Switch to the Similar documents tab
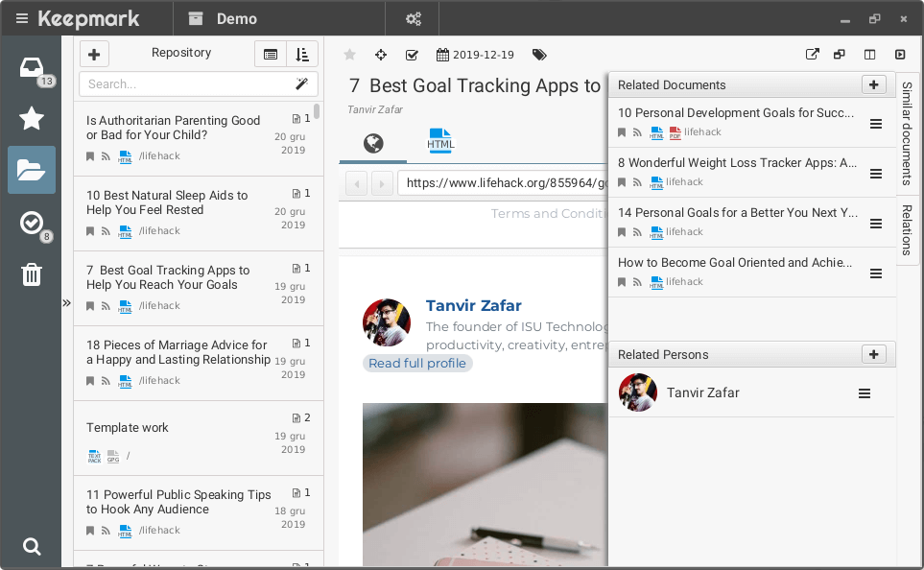The width and height of the screenshot is (924, 570). click(x=908, y=132)
